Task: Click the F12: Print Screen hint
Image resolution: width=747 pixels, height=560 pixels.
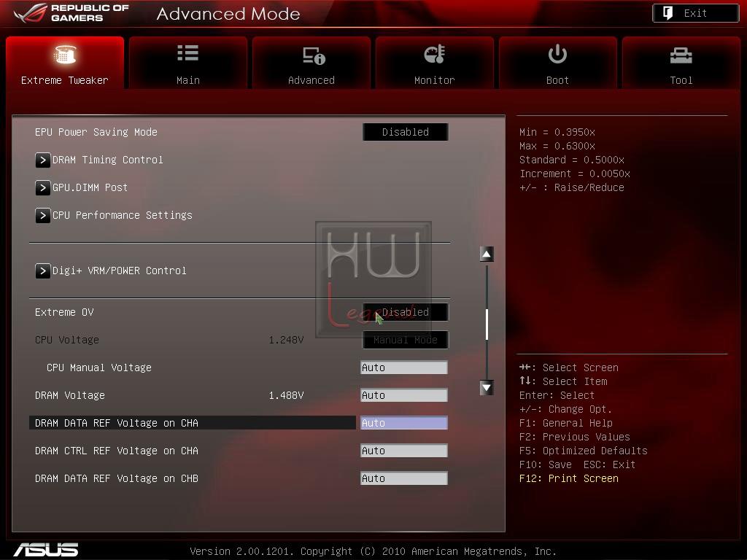Action: pyautogui.click(x=569, y=478)
